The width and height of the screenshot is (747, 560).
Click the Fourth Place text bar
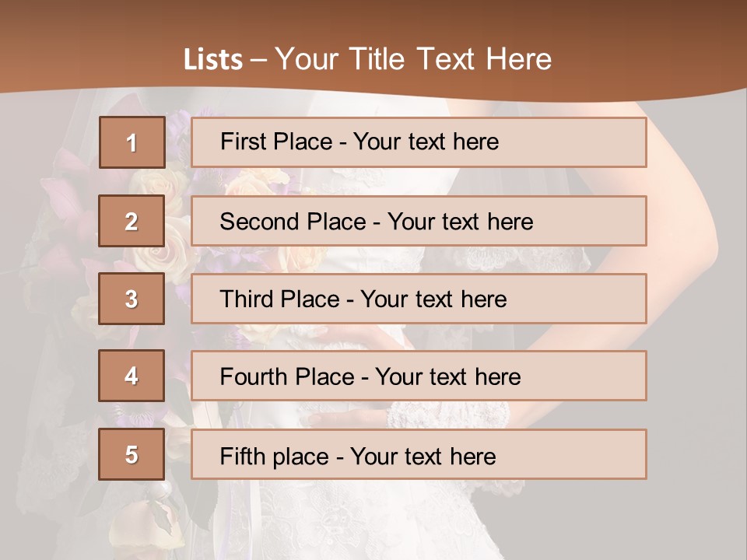coord(419,376)
